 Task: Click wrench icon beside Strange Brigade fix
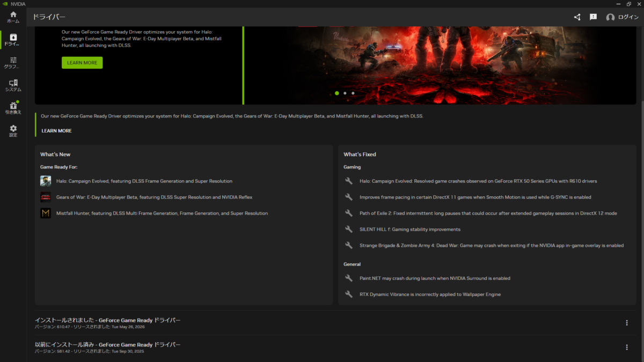(x=349, y=246)
